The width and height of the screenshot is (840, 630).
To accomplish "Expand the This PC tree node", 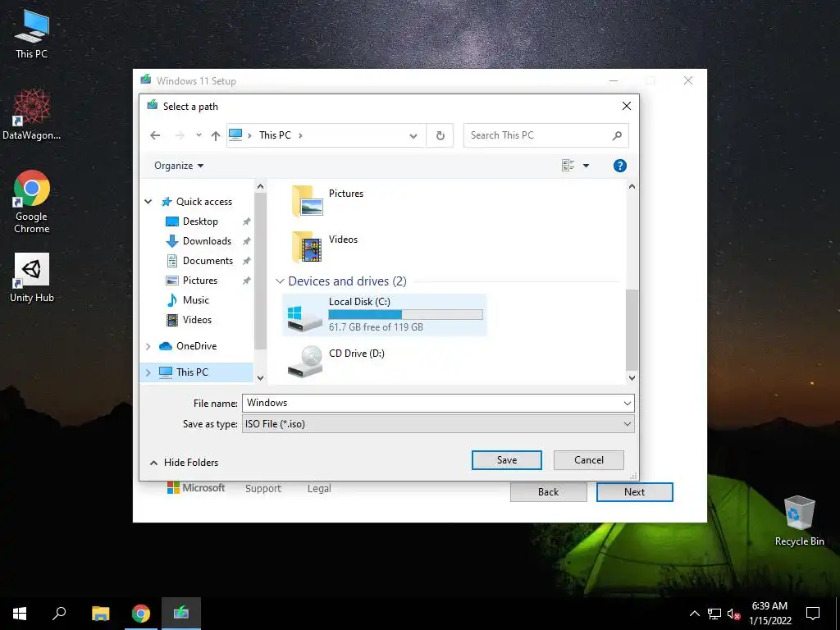I will [148, 372].
